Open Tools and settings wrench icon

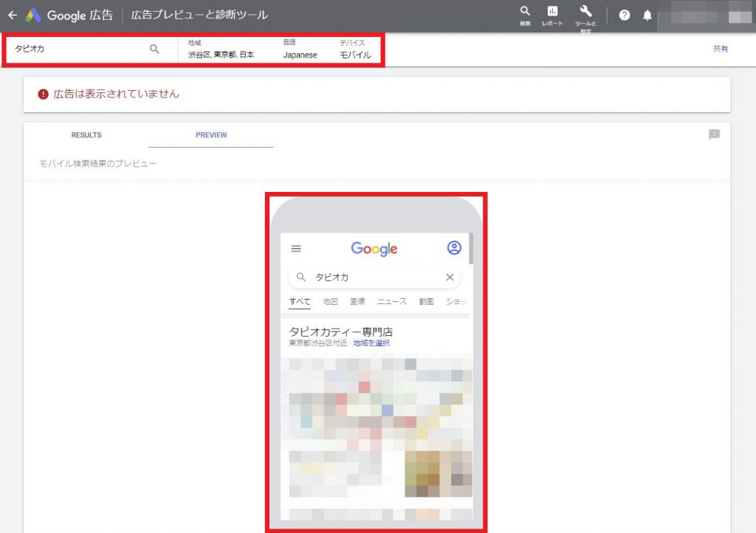coord(585,18)
